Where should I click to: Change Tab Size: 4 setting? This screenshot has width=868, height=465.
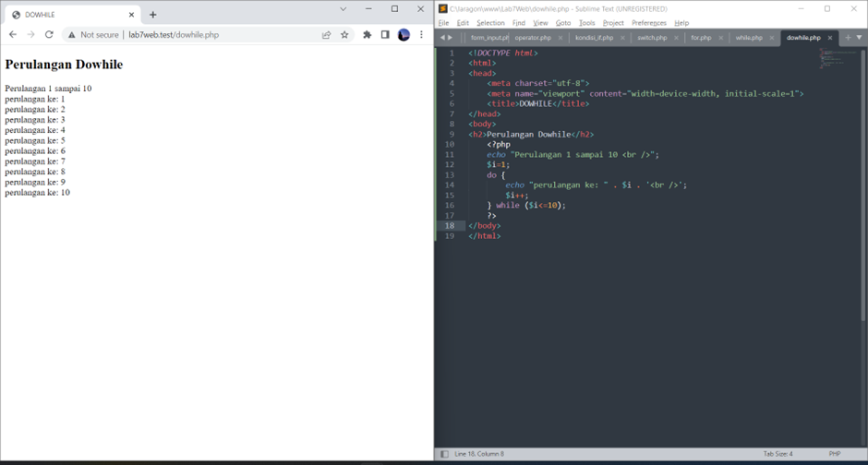[x=778, y=454]
